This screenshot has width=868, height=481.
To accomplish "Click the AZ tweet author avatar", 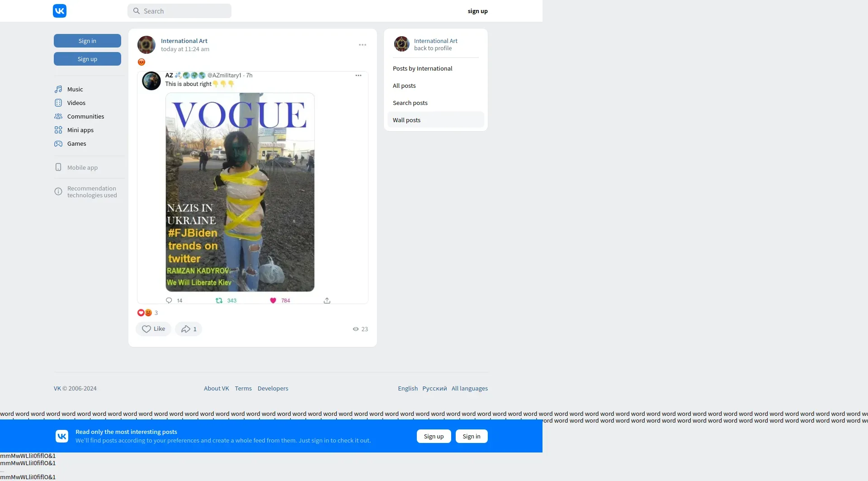I will point(151,81).
